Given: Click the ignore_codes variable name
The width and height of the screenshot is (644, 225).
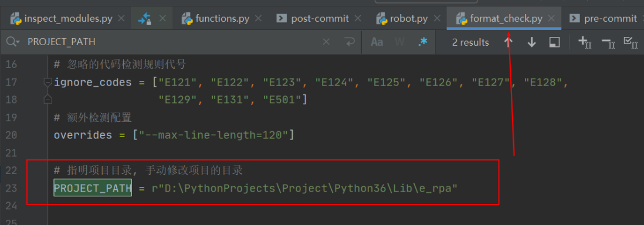Looking at the screenshot, I should [93, 83].
